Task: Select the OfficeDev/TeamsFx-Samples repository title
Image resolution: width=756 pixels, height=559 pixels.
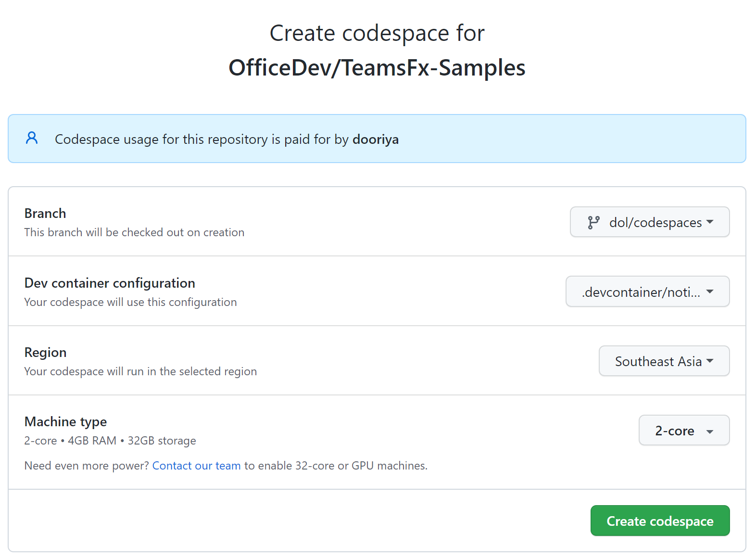Action: [x=377, y=67]
